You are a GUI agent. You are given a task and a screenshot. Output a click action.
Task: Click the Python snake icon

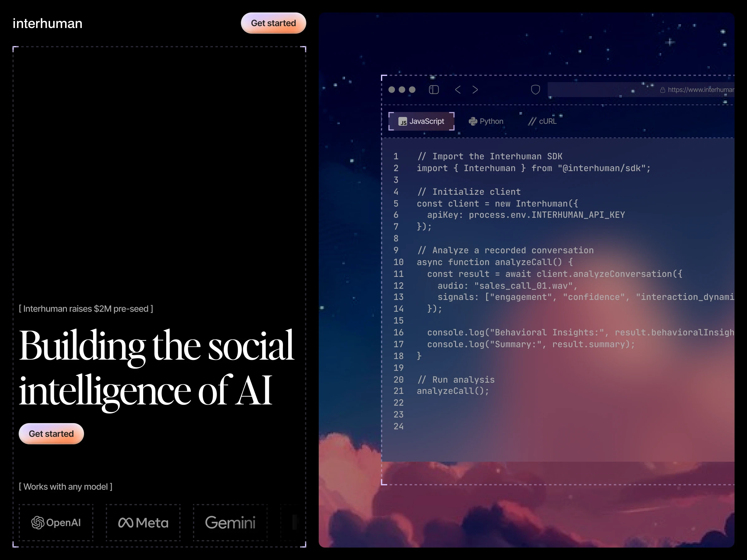[473, 121]
